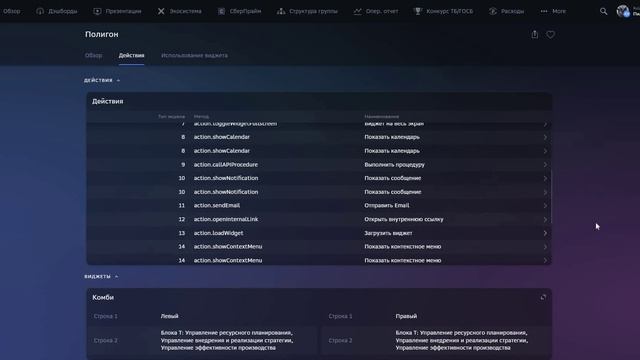Select Отправить Email name cell
640x360 pixels.
[387, 206]
